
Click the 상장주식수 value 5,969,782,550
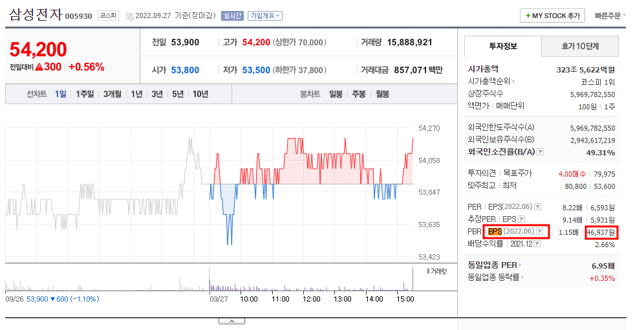tap(593, 94)
